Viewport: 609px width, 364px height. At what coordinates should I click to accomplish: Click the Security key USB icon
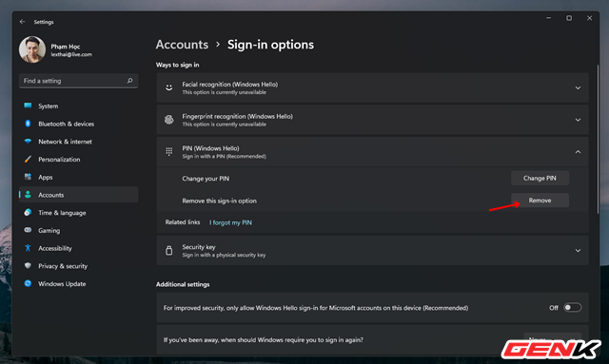[169, 250]
